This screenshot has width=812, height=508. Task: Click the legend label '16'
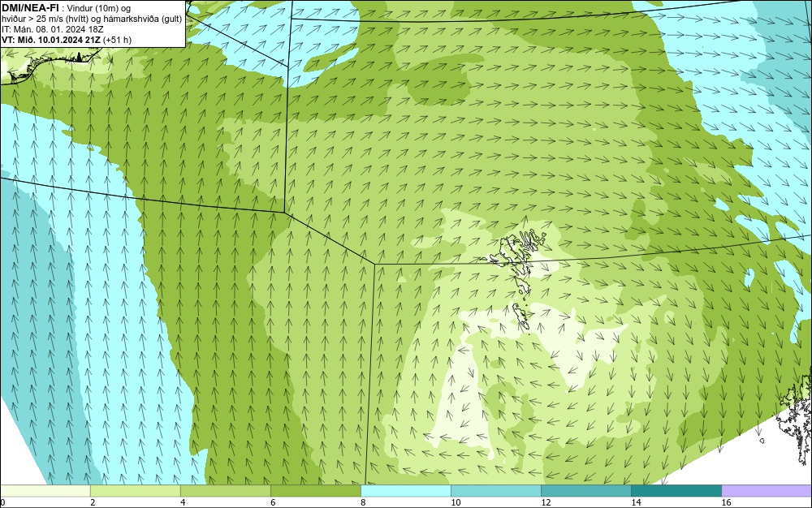coord(726,502)
